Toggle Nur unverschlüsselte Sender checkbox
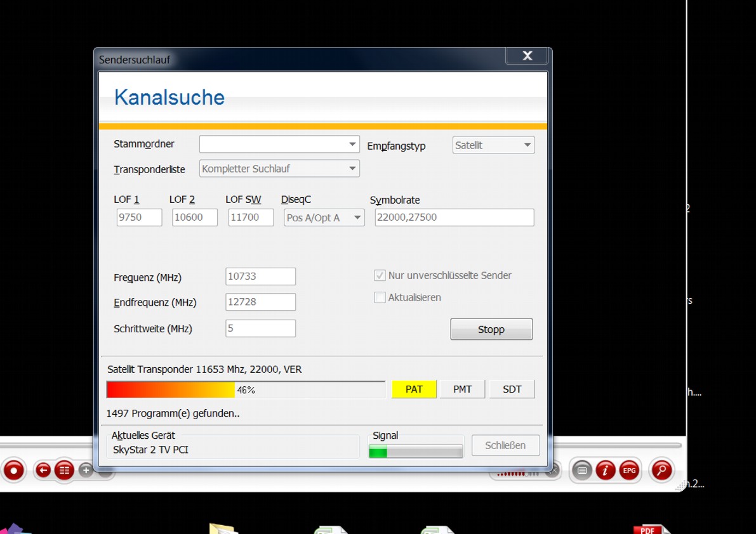Screen dimensions: 756x534 [380, 275]
